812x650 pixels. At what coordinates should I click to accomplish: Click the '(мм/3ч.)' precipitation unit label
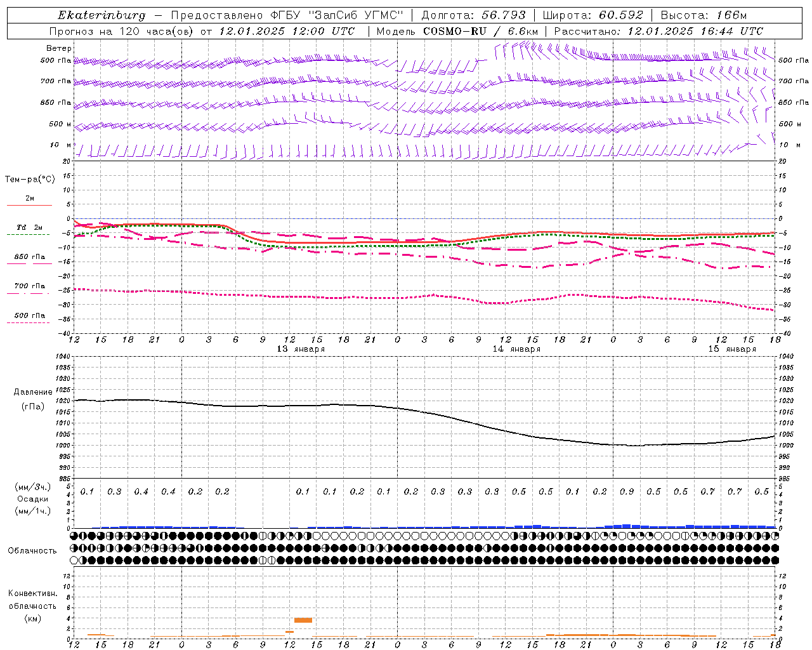click(33, 487)
